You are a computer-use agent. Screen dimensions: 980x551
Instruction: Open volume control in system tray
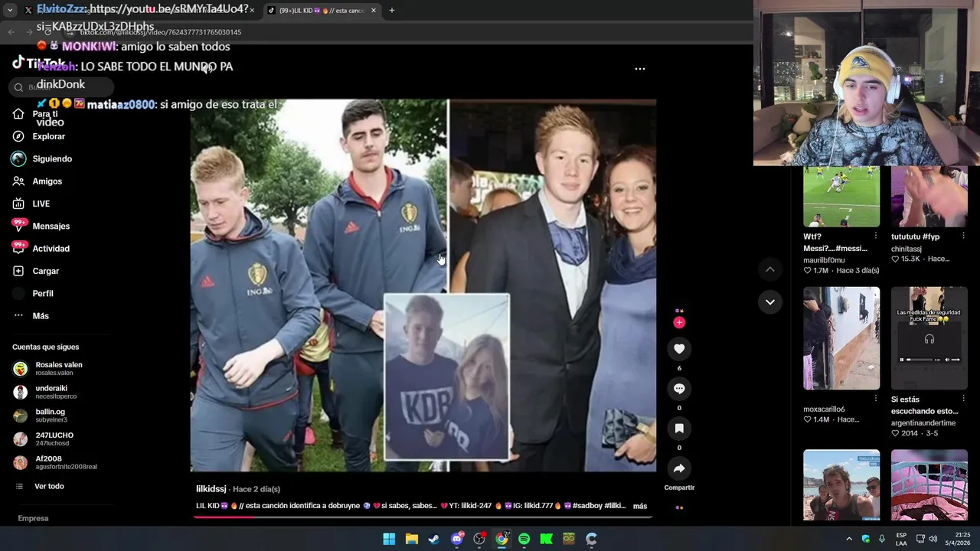coord(933,539)
